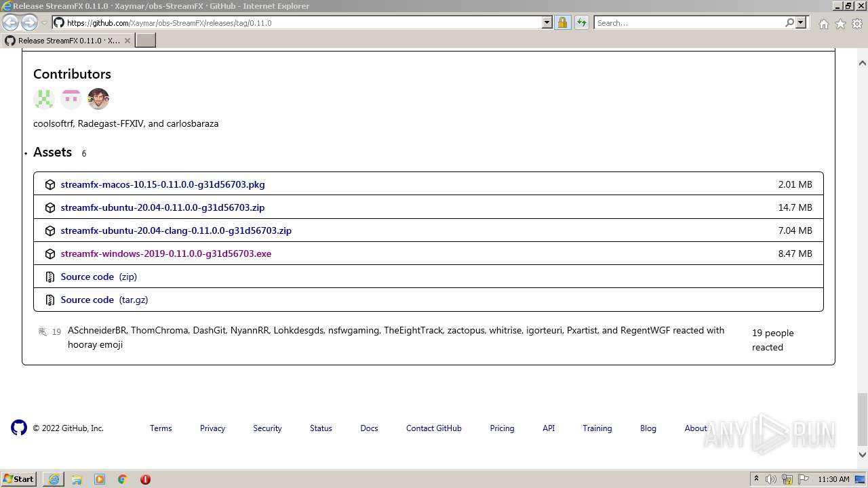Click the browser Forward arrow button
Image resolution: width=868 pixels, height=488 pixels.
[x=29, y=23]
